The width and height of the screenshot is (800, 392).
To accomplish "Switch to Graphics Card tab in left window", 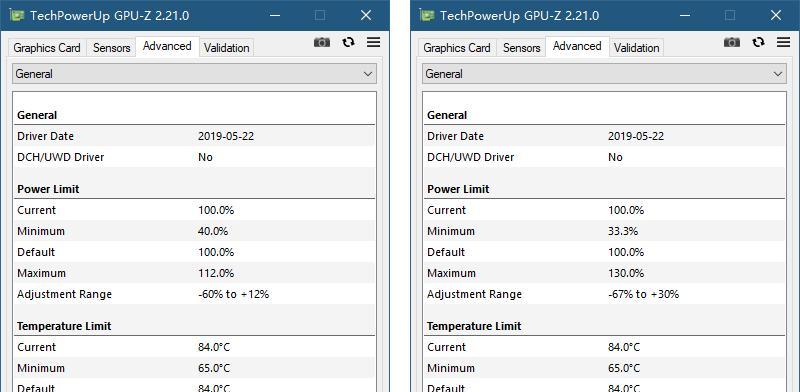I will point(47,48).
